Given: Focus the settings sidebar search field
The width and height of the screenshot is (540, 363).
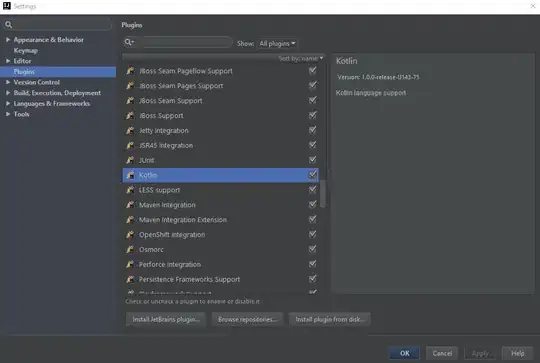Looking at the screenshot, I should (x=58, y=24).
